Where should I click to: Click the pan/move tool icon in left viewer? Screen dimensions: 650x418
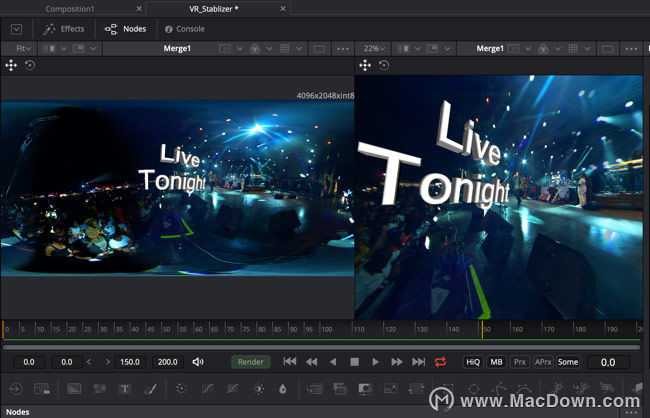point(11,65)
